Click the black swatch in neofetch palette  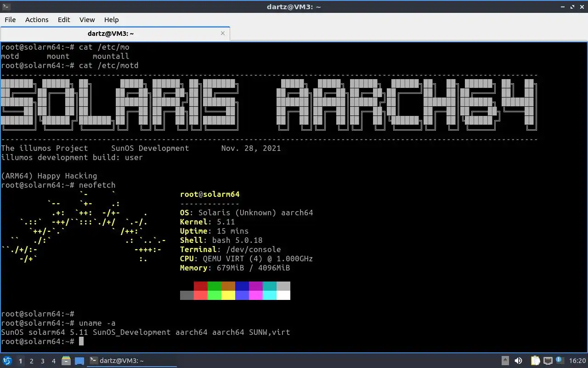187,286
